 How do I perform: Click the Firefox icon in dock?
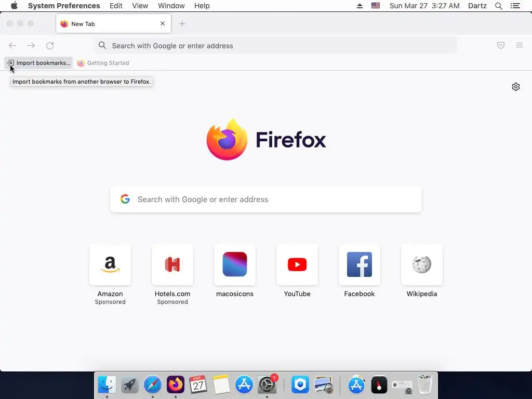click(176, 384)
